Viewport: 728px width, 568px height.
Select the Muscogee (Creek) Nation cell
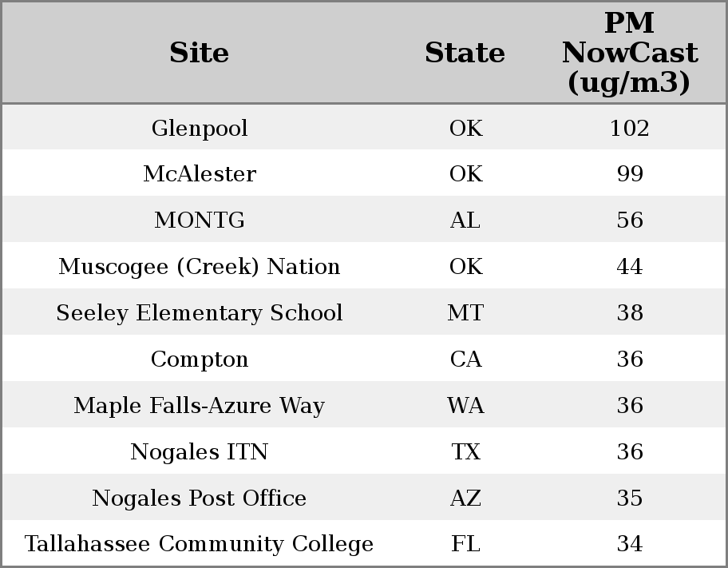pyautogui.click(x=199, y=267)
